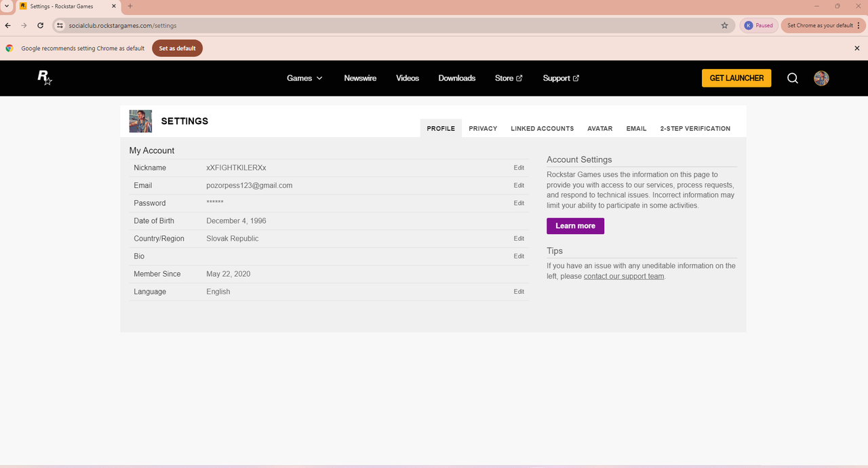
Task: Edit the Nickname field
Action: click(519, 168)
